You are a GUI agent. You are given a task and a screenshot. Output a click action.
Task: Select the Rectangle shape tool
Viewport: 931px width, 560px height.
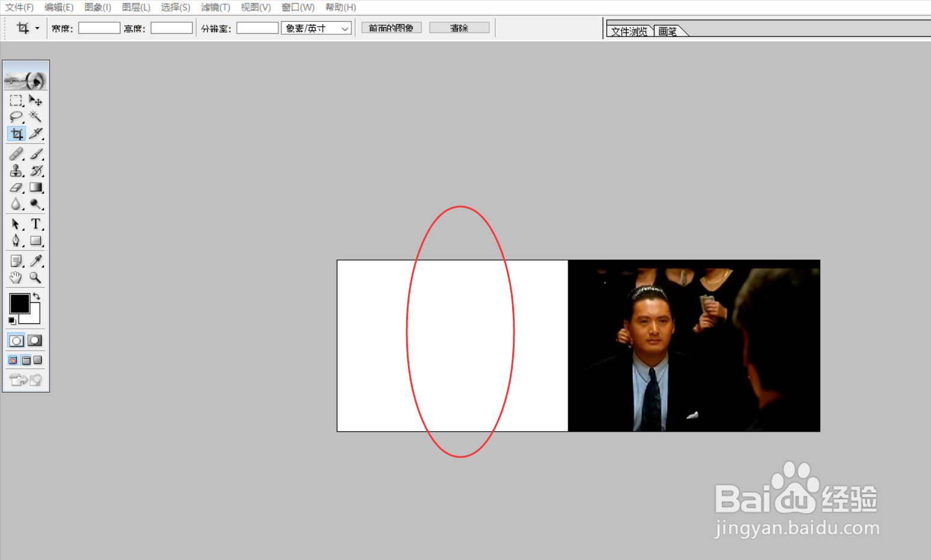click(36, 241)
